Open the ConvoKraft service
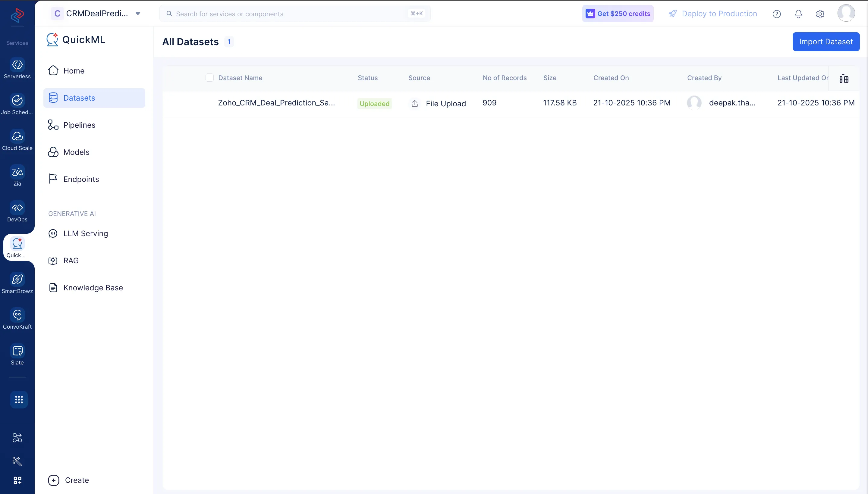 click(x=17, y=315)
